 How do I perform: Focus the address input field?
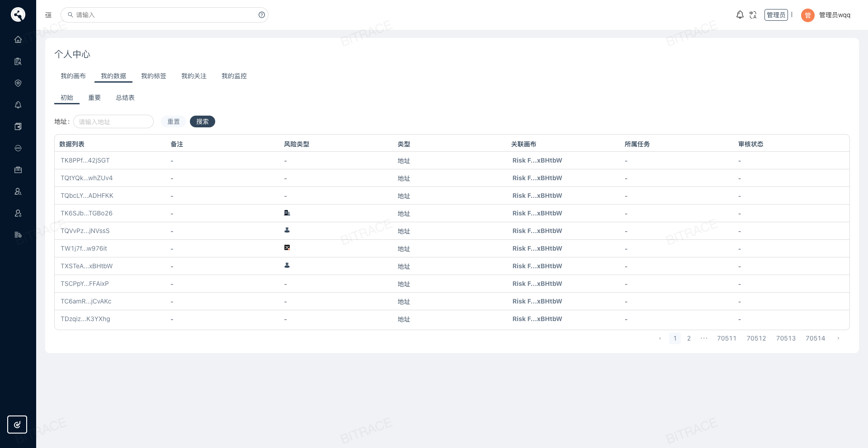113,121
